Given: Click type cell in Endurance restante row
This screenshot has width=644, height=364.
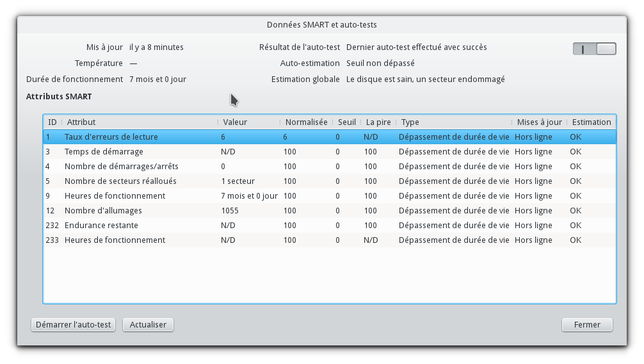Looking at the screenshot, I should click(454, 226).
